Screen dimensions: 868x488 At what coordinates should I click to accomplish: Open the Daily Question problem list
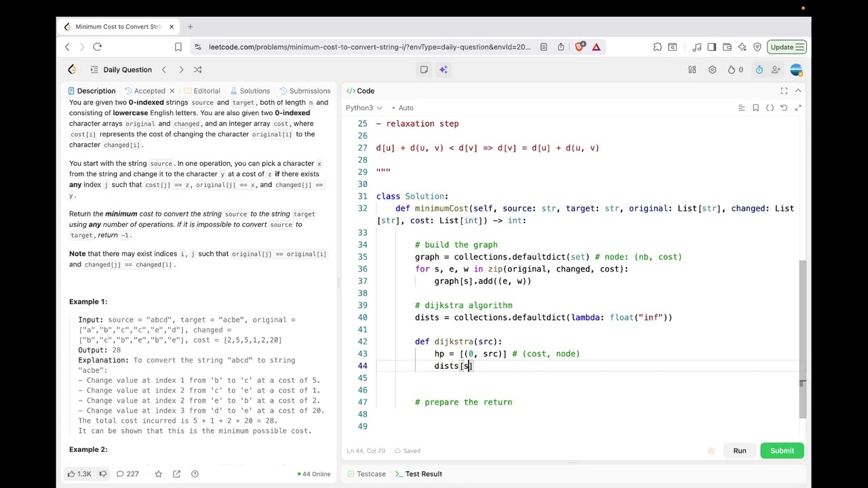(x=121, y=69)
